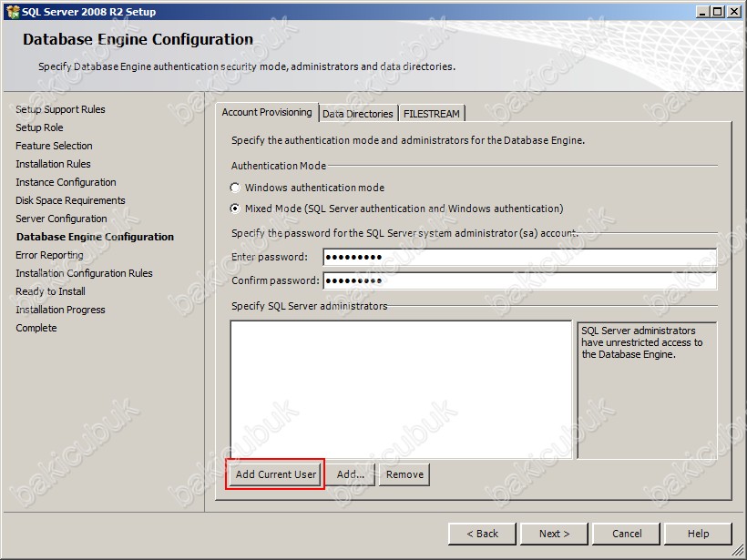Click Disk Space Requirements step
This screenshot has width=747, height=560.
point(70,200)
